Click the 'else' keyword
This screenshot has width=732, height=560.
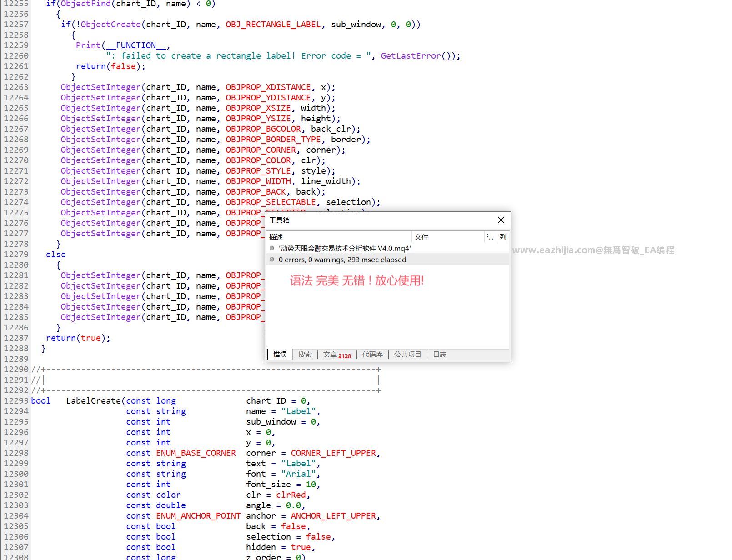click(x=55, y=255)
